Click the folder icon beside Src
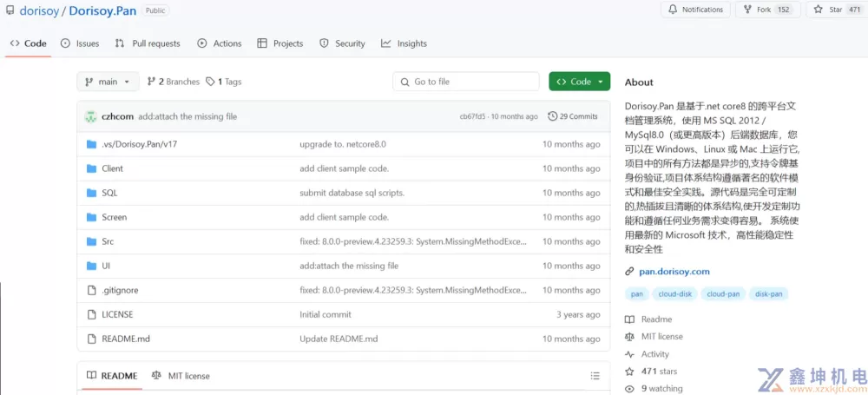The height and width of the screenshot is (395, 868). (x=92, y=241)
